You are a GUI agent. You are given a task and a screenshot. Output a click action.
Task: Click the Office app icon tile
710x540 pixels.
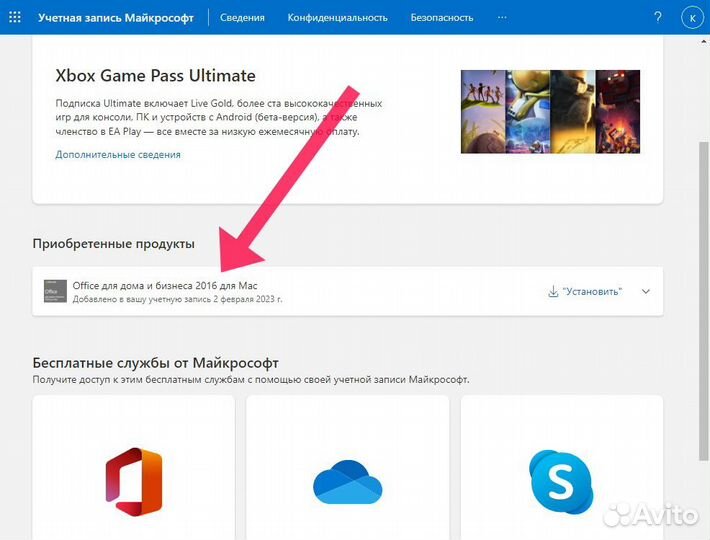pos(133,474)
